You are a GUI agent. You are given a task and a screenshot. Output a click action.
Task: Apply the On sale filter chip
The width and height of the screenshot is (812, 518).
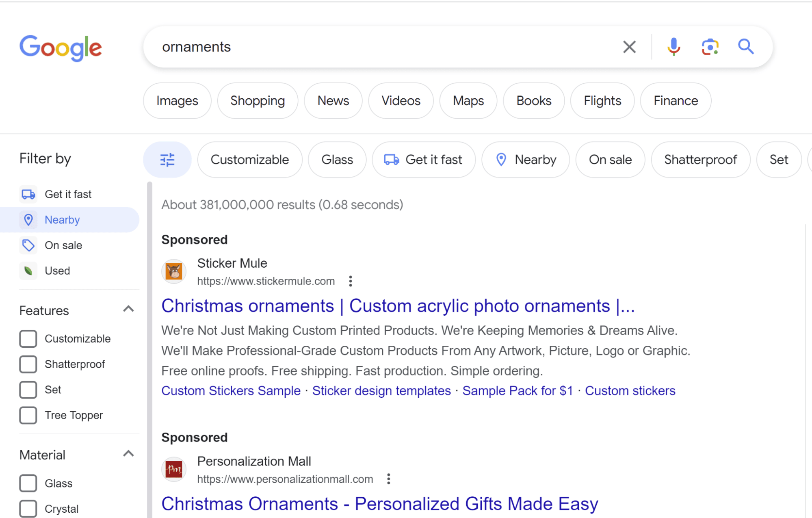click(x=610, y=160)
